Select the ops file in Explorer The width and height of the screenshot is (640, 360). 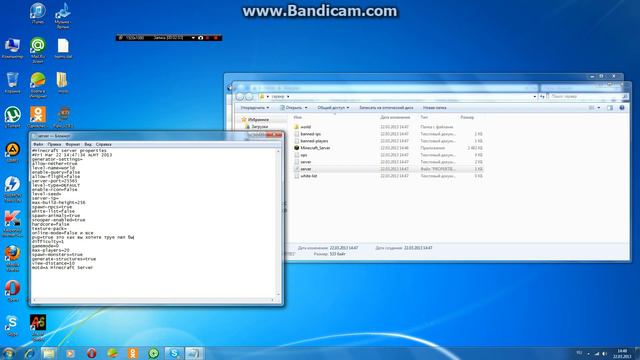pyautogui.click(x=304, y=155)
